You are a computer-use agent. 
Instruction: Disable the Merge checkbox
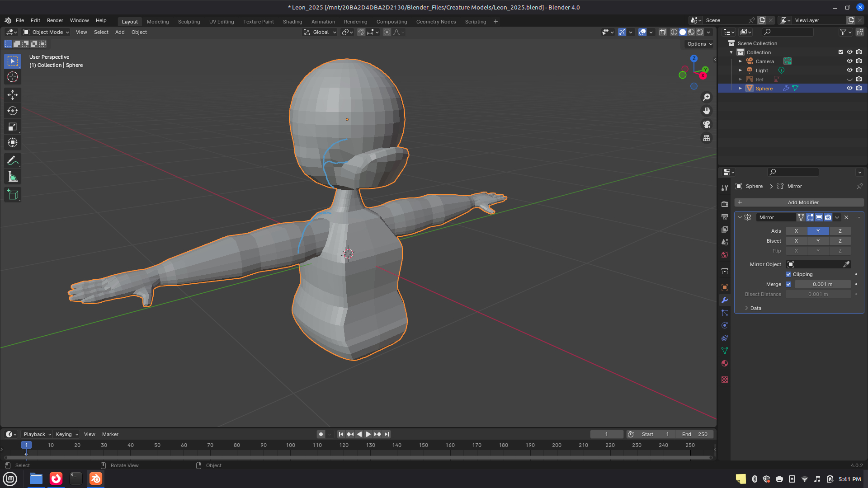[788, 284]
